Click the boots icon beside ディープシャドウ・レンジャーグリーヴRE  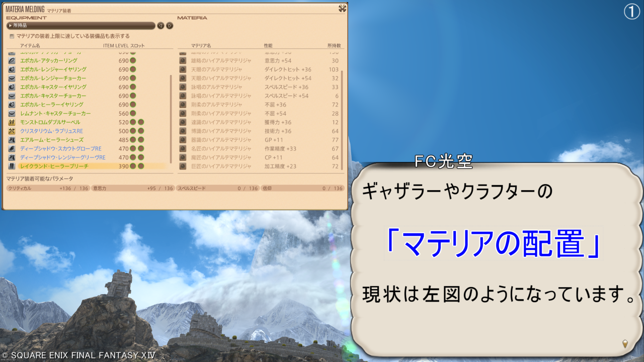(x=12, y=157)
